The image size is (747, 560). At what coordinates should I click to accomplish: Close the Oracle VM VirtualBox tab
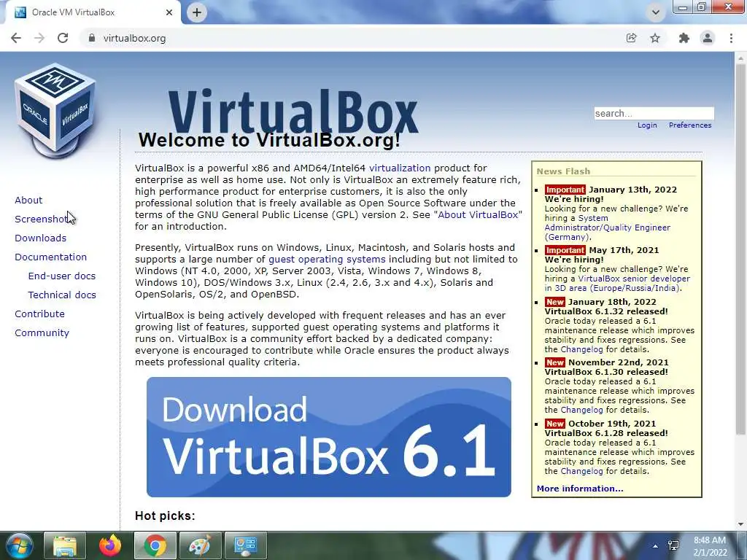pos(169,12)
